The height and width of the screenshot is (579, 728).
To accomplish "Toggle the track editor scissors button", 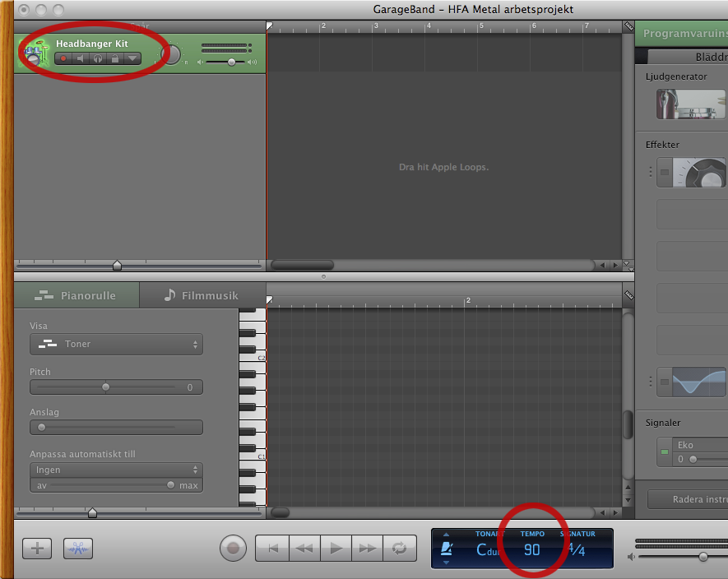I will [78, 549].
